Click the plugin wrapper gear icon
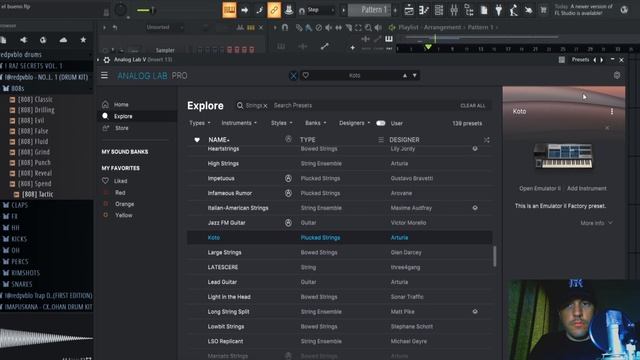Image resolution: width=640 pixels, height=360 pixels. pyautogui.click(x=107, y=60)
